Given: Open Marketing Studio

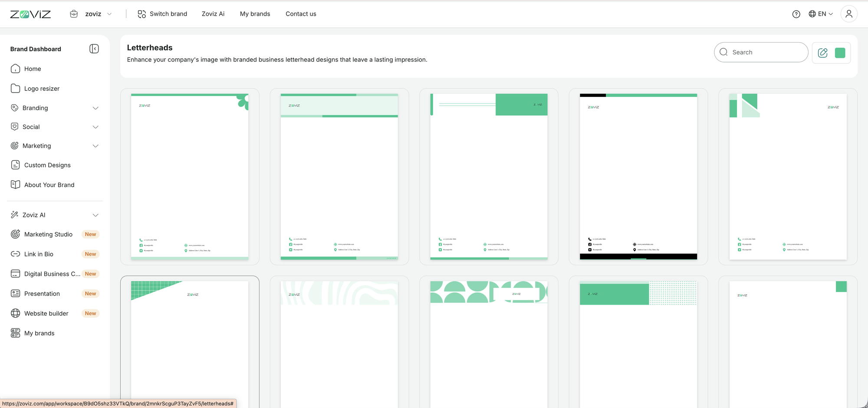Looking at the screenshot, I should (x=48, y=234).
